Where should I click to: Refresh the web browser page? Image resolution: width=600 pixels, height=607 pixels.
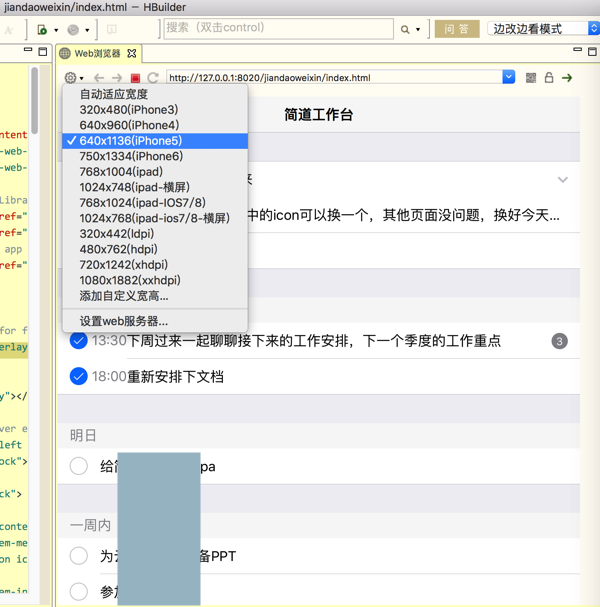pyautogui.click(x=153, y=78)
